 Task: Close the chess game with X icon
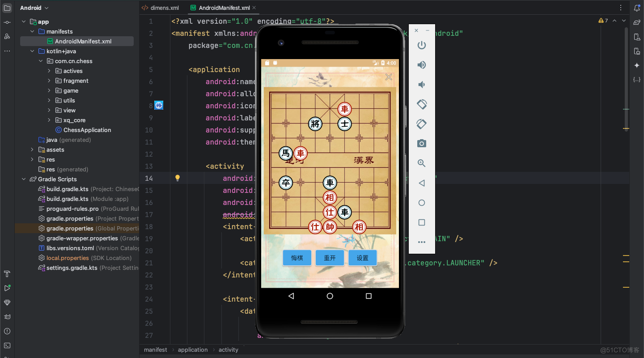pos(389,77)
